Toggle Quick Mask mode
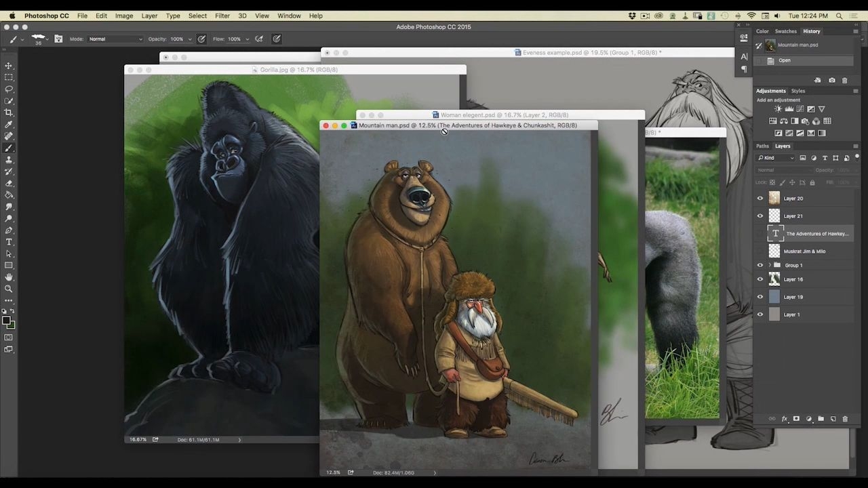The height and width of the screenshot is (488, 868). pos(9,337)
